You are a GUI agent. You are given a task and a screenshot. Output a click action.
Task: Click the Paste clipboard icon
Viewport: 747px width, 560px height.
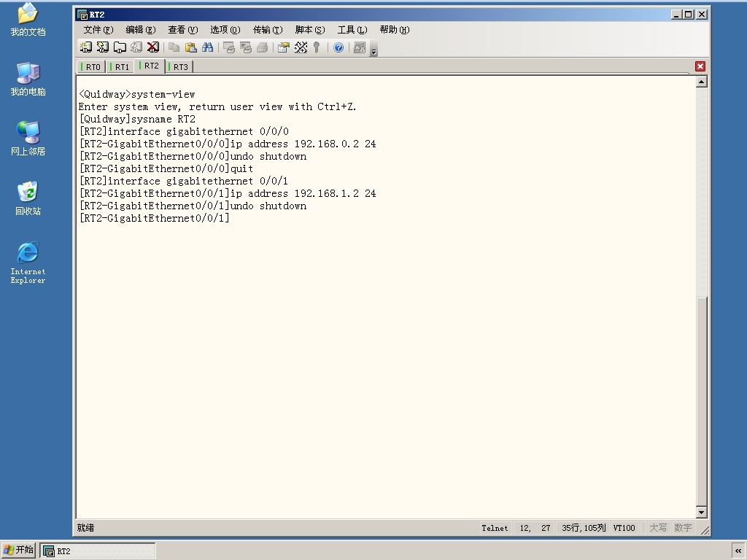tap(190, 47)
